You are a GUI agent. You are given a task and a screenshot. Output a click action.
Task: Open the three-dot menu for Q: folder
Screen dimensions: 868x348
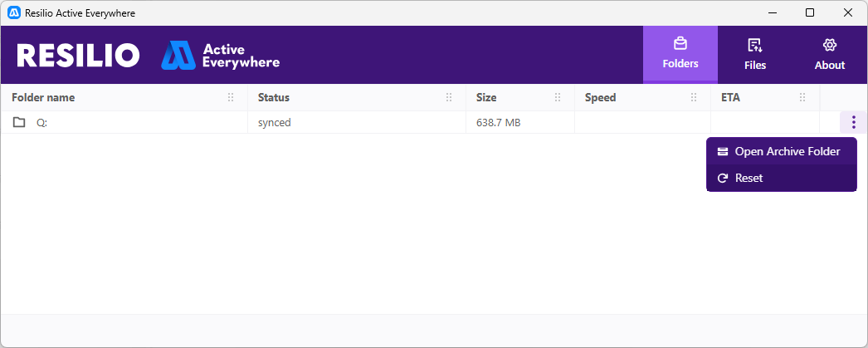(854, 122)
